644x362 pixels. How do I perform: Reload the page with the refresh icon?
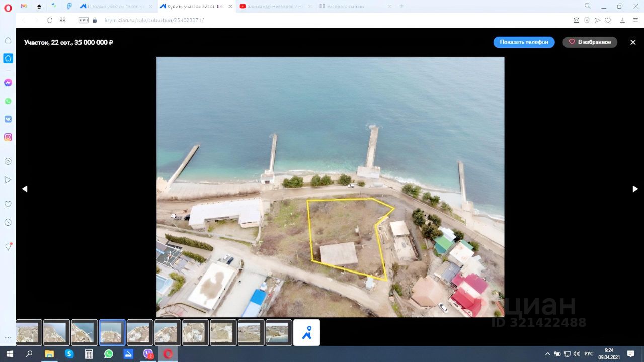click(49, 20)
